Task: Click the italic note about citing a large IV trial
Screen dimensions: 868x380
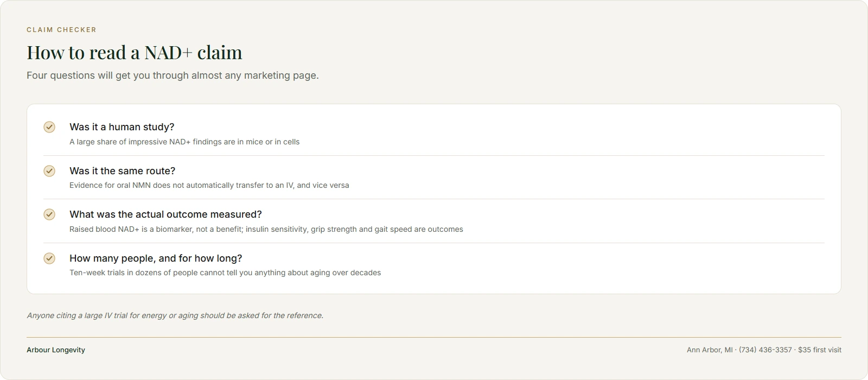Action: point(175,315)
